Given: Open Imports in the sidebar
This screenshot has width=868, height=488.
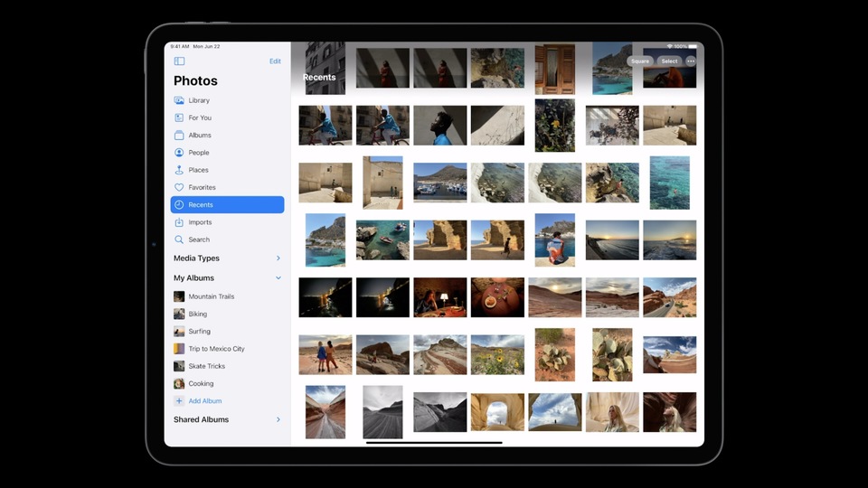Looking at the screenshot, I should (227, 222).
